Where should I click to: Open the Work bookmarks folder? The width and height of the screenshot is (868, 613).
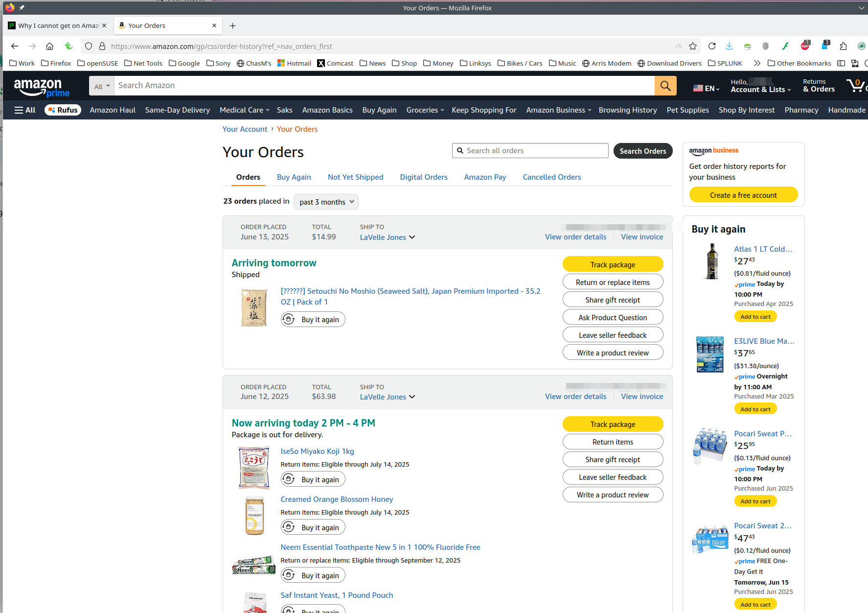pos(22,63)
